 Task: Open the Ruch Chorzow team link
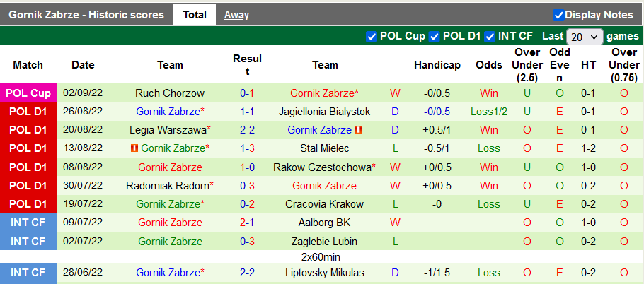click(170, 93)
